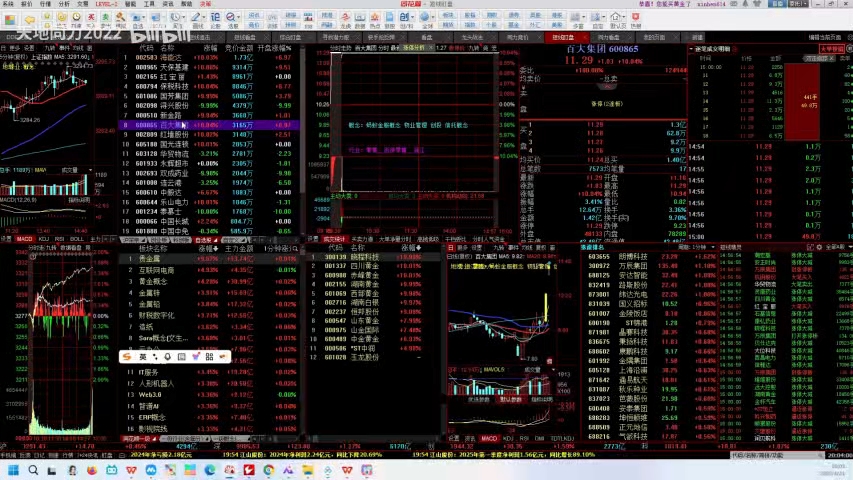
Task: Expand the dropdown arrow beside 自定
Action: (604, 17)
